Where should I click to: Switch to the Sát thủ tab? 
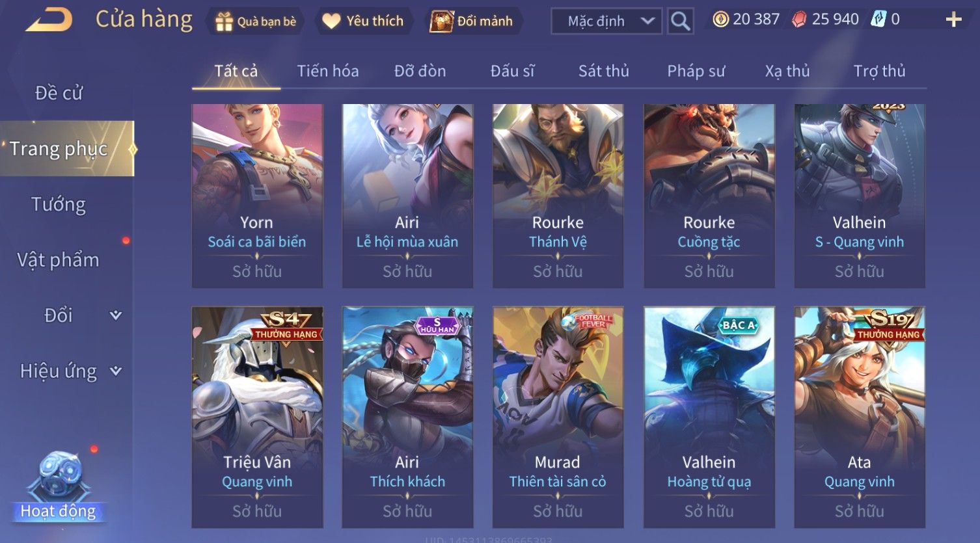coord(604,71)
